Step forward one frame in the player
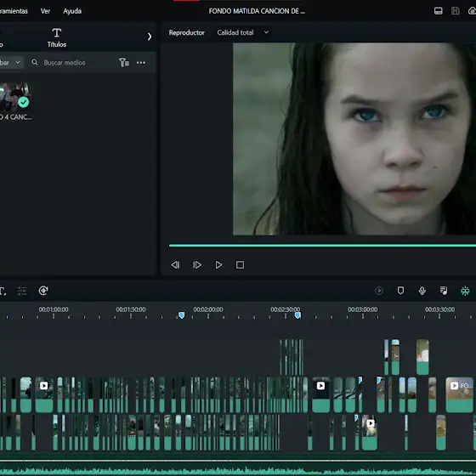Viewport: 476px width, 476px height. click(x=197, y=265)
